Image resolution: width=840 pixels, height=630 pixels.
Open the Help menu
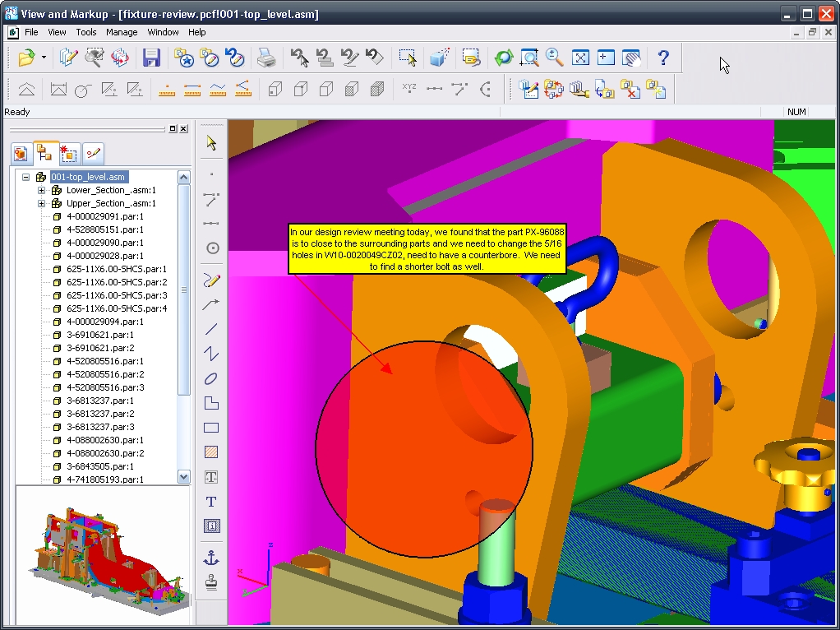(x=196, y=32)
